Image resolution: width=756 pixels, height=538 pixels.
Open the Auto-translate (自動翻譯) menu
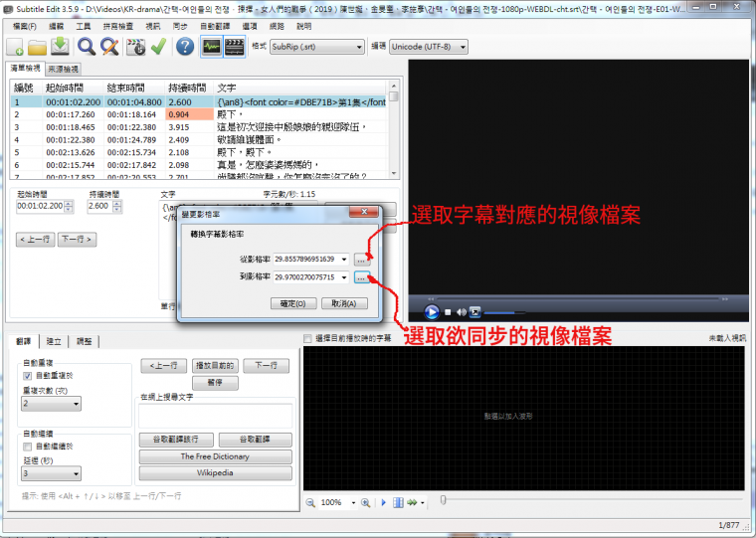coord(215,27)
